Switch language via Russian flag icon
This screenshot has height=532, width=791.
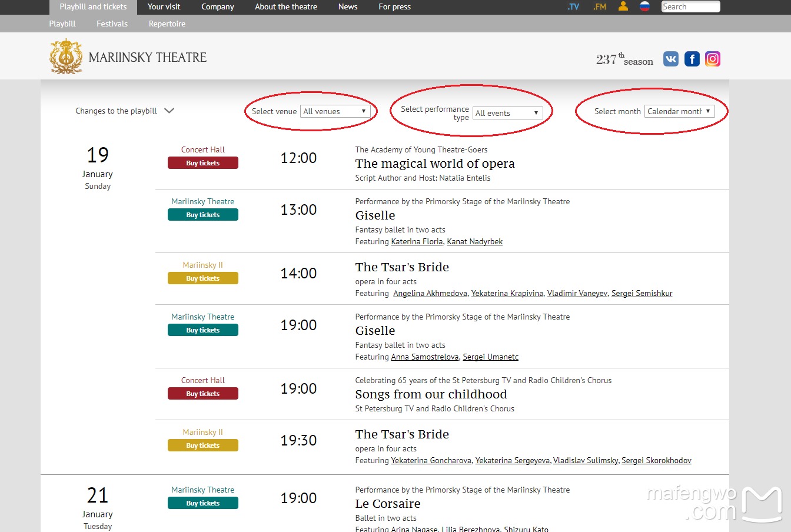[x=645, y=6]
